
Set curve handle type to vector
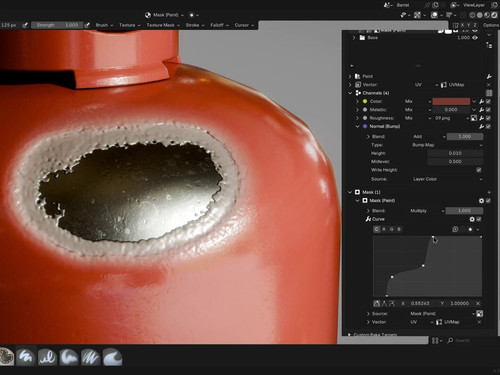pyautogui.click(x=384, y=303)
